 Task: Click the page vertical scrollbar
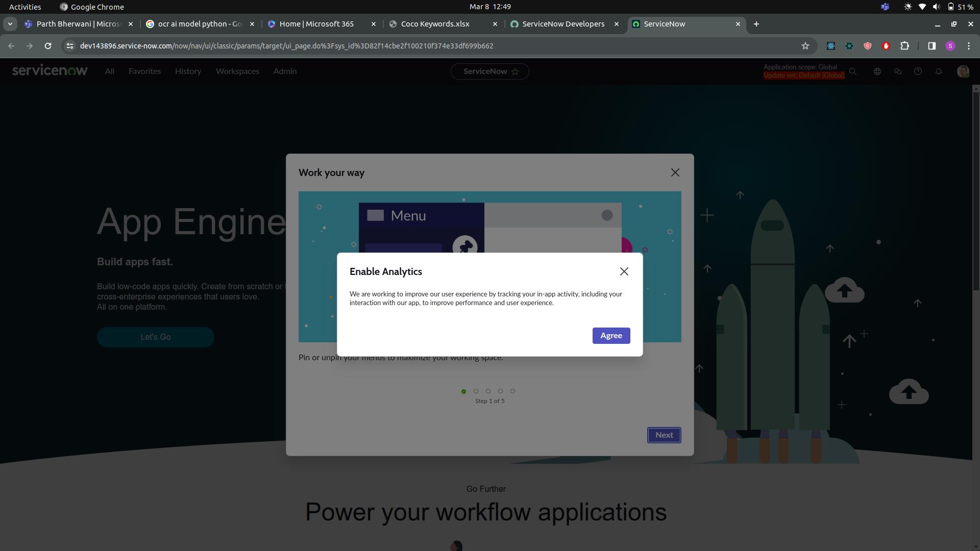tap(976, 191)
